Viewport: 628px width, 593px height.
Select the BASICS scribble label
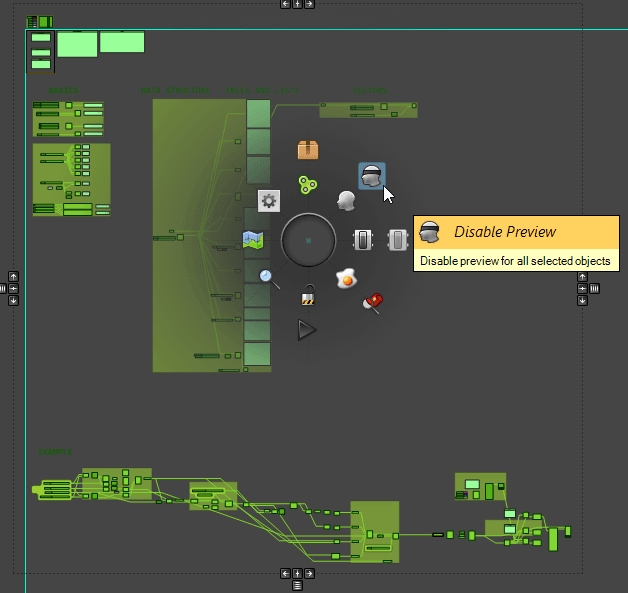point(63,90)
